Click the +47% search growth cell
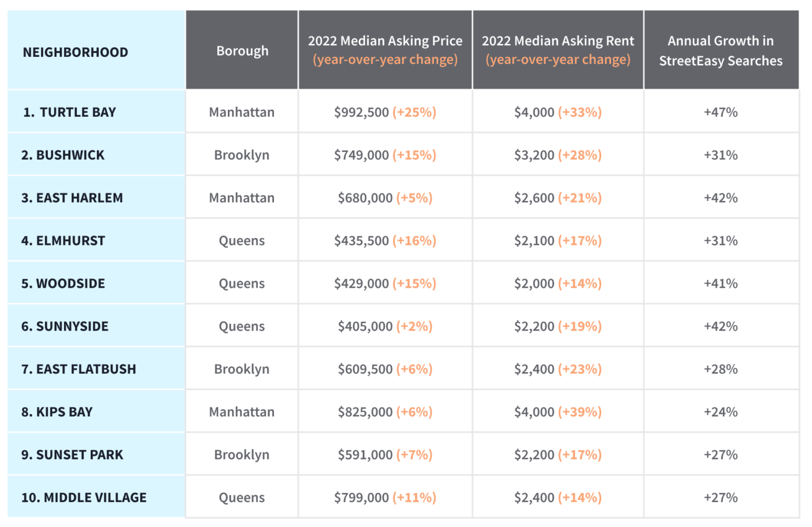 (721, 112)
